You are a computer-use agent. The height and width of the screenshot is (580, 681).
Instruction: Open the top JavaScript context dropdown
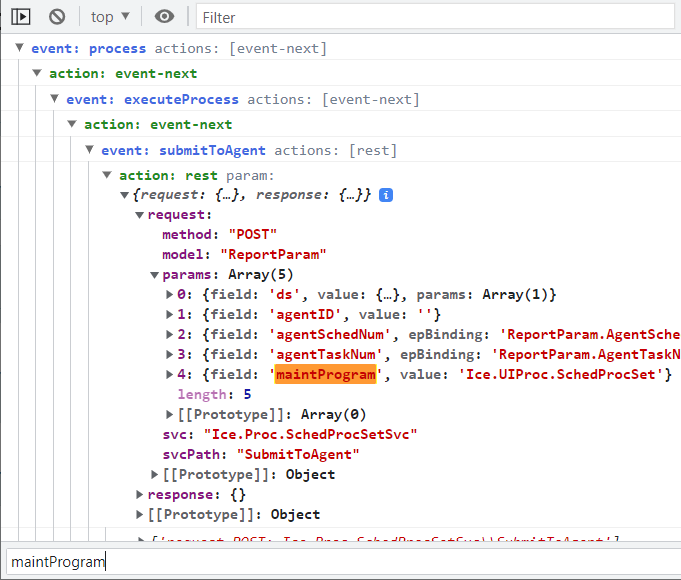click(110, 16)
